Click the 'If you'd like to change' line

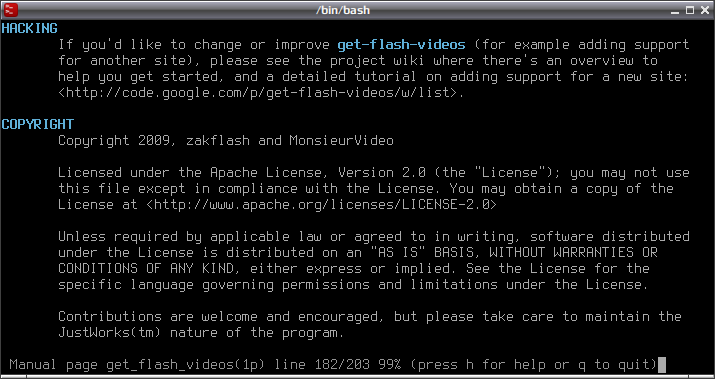(x=374, y=45)
